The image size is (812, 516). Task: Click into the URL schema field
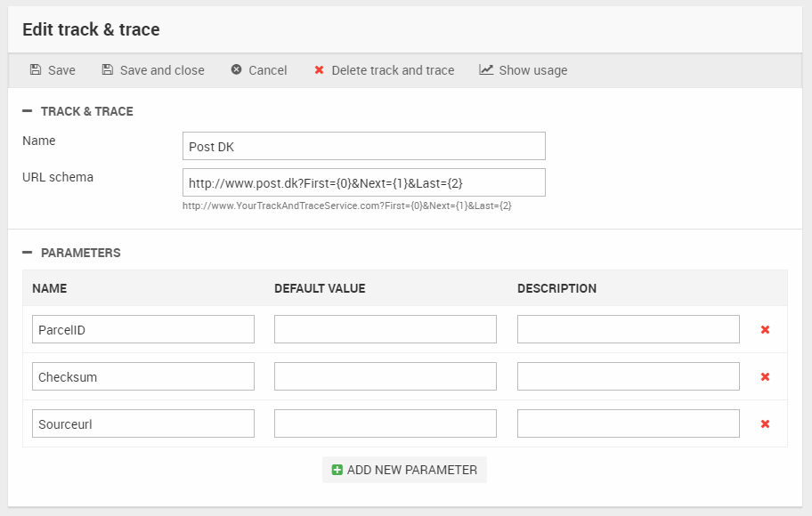[363, 182]
